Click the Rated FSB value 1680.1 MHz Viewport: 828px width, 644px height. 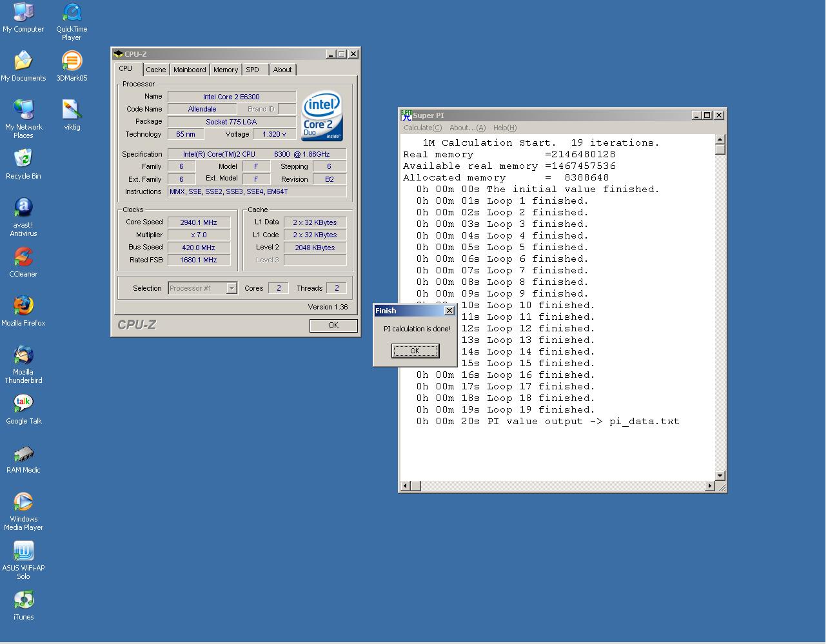pyautogui.click(x=199, y=260)
